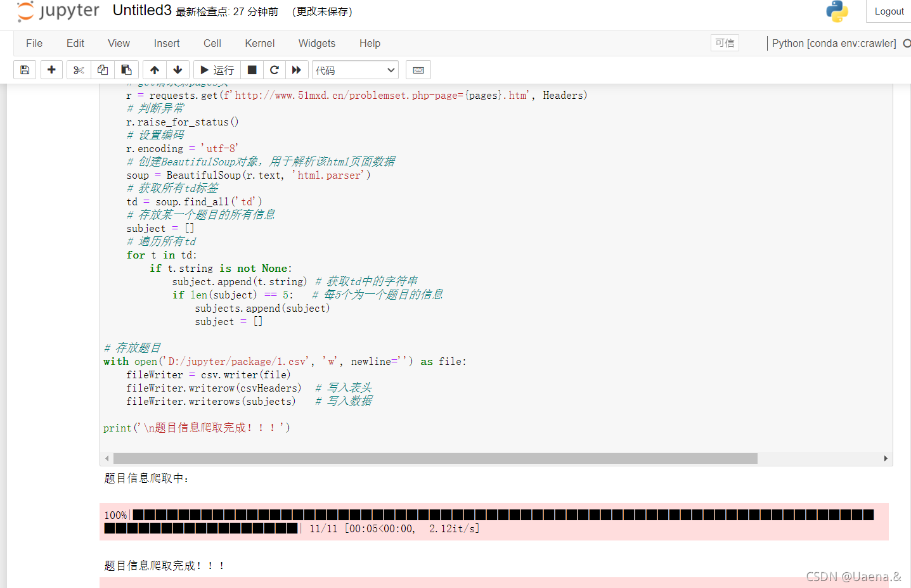Click the soup.find_all('td') line
The width and height of the screenshot is (911, 588).
(x=194, y=201)
